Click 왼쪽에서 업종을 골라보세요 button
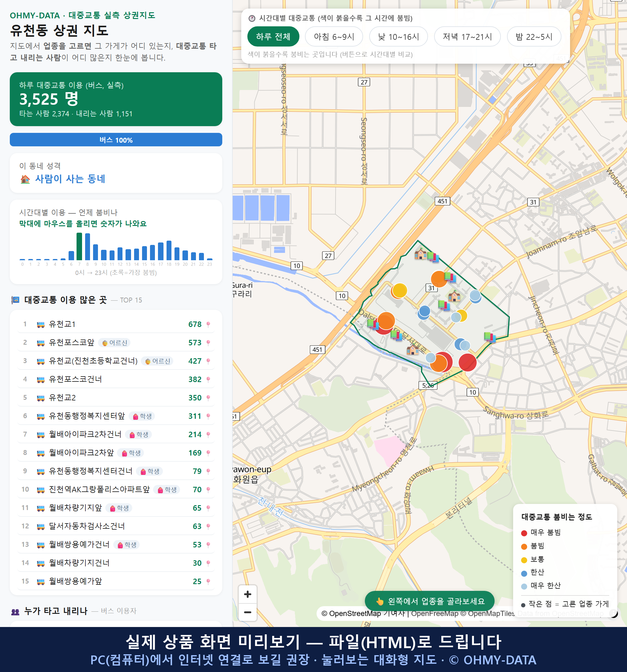Viewport: 627px width, 672px height. coord(430,601)
